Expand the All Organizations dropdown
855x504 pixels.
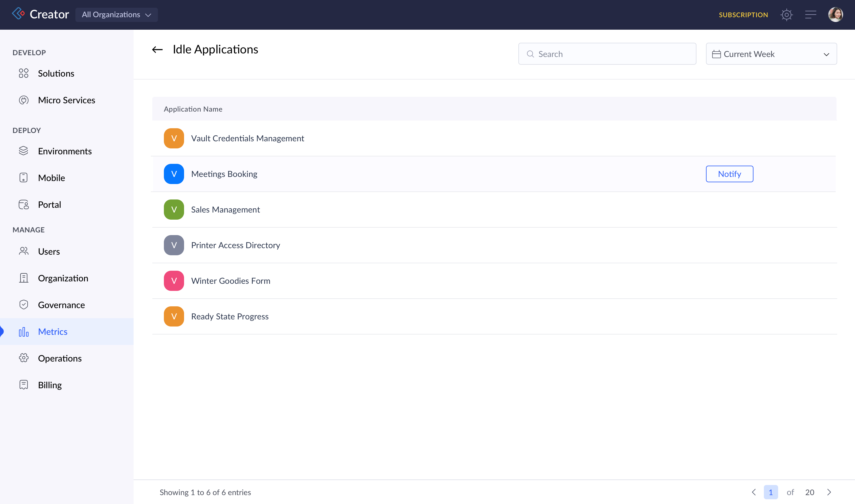pyautogui.click(x=116, y=15)
